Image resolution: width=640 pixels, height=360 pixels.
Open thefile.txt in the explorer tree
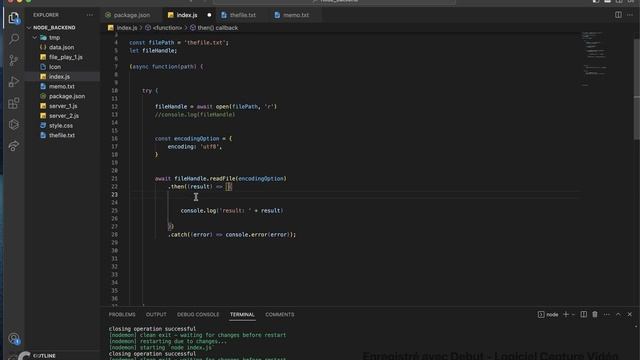pos(62,135)
